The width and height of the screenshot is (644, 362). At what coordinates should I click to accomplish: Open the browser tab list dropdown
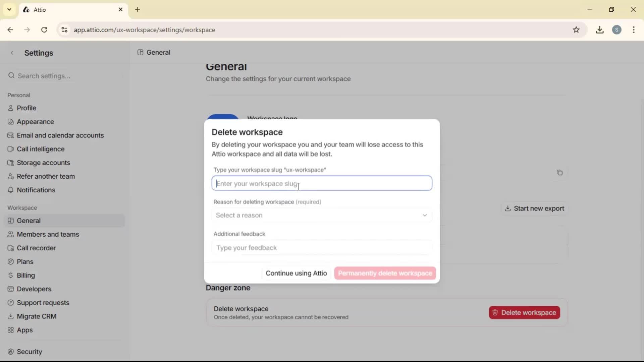coord(9,9)
